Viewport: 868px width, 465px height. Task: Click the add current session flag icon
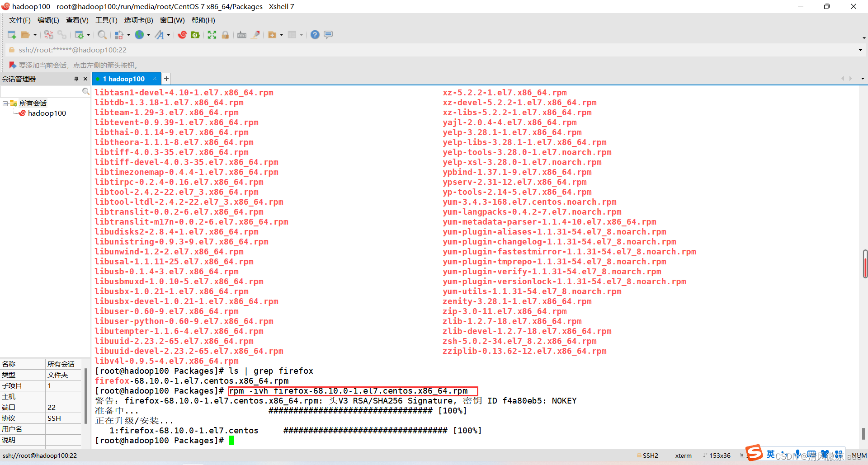pyautogui.click(x=13, y=65)
